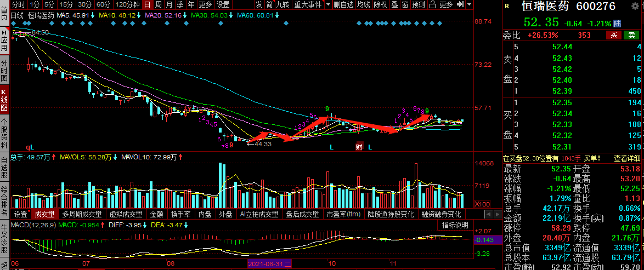Expand the 更多 menu beside the lock icon
Screen dimensions: 644x270
tap(446, 4)
